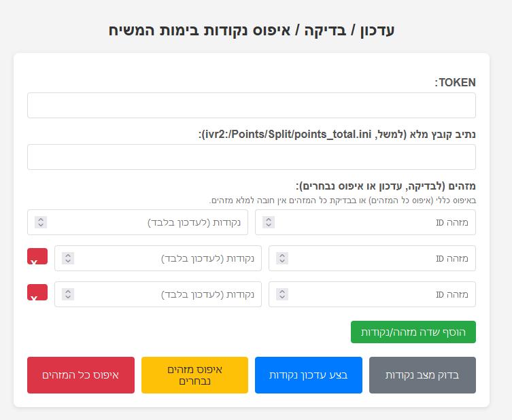Select the third row's מזהה ID field
512x420 pixels.
[381, 294]
